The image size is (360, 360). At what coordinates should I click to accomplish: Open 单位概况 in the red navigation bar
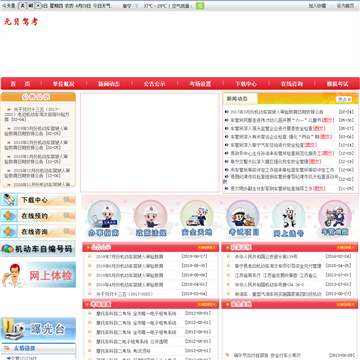[64, 84]
